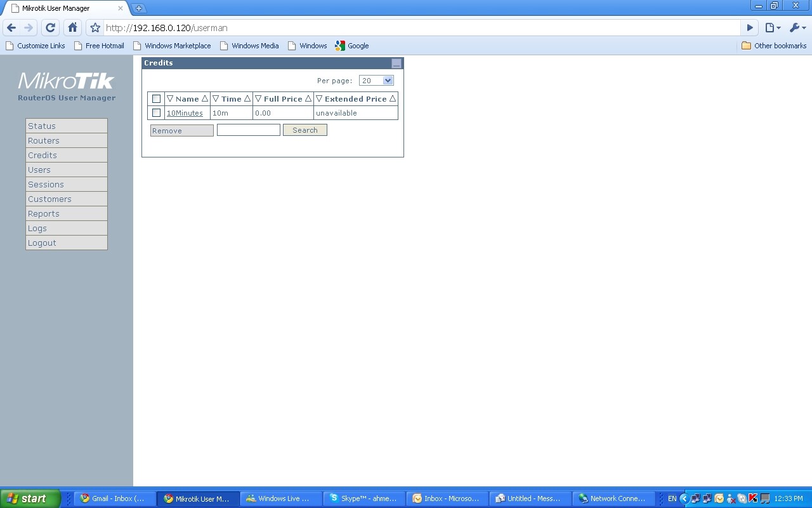Click the Kaspersky tray icon
This screenshot has height=508, width=812.
tap(753, 498)
